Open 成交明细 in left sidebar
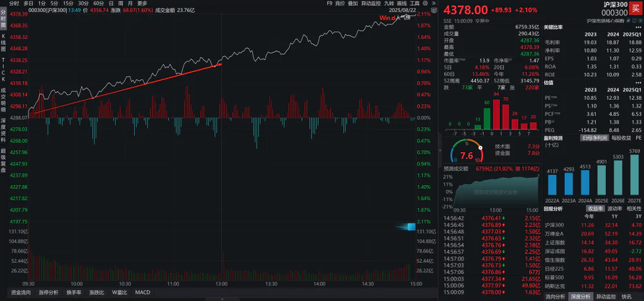 pyautogui.click(x=3, y=99)
